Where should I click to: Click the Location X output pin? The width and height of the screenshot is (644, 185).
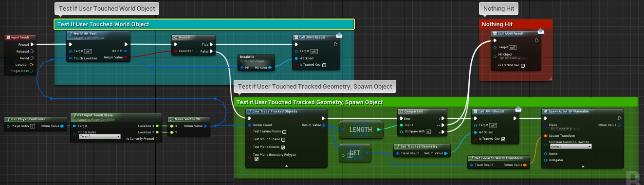tap(158, 126)
